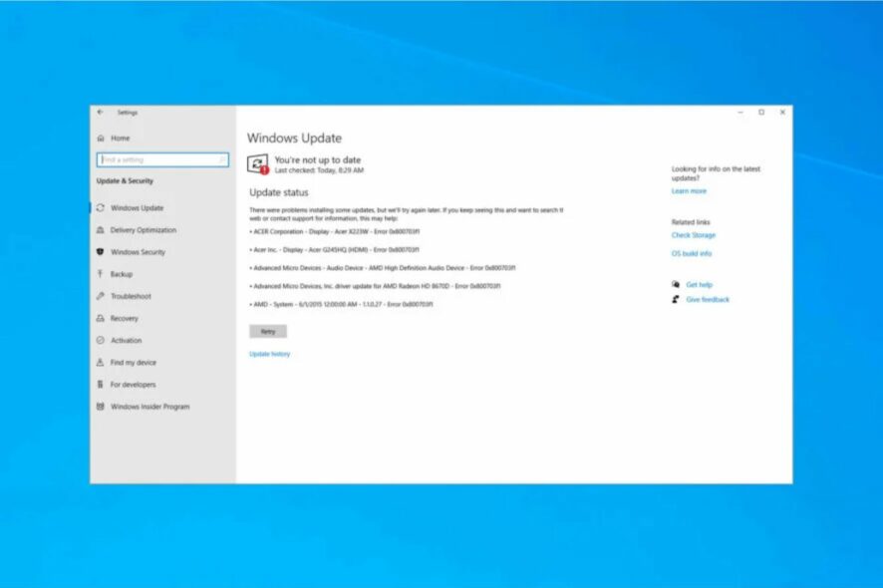Click the Troubleshoot wrench icon
The width and height of the screenshot is (883, 588).
click(101, 296)
